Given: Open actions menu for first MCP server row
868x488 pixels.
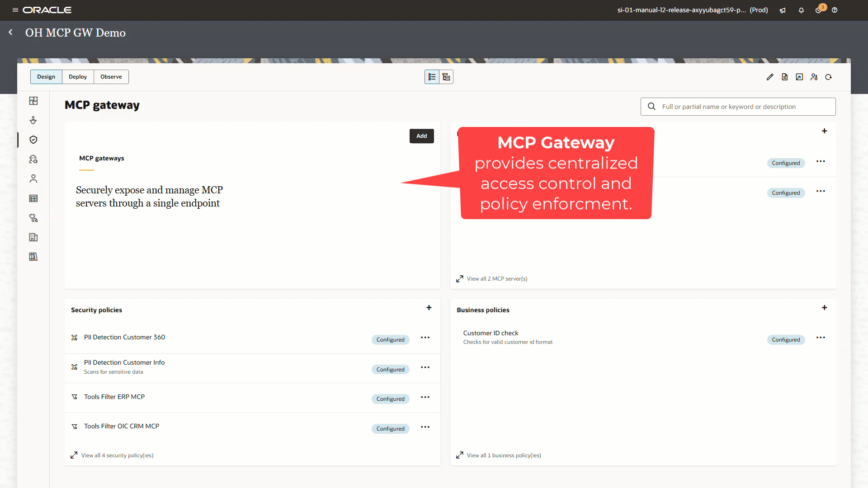Looking at the screenshot, I should pos(821,161).
